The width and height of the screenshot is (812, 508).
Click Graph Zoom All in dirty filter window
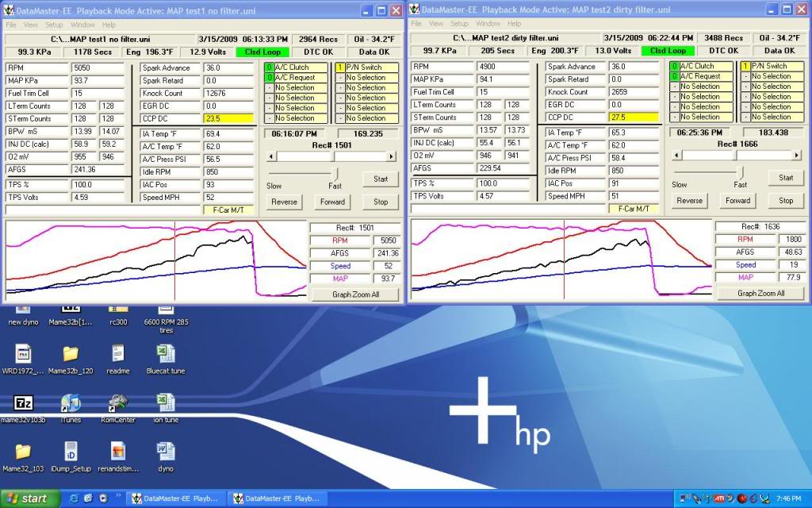(x=760, y=294)
